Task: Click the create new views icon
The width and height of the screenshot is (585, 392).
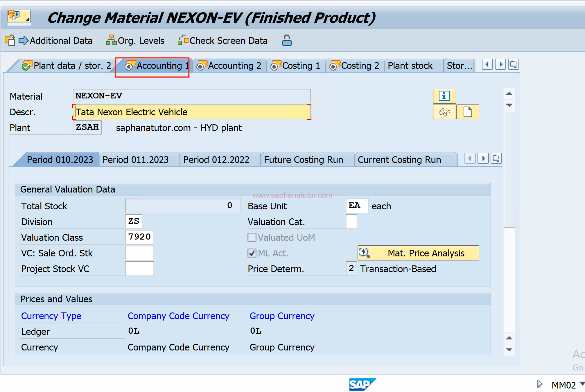Action: pyautogui.click(x=10, y=40)
